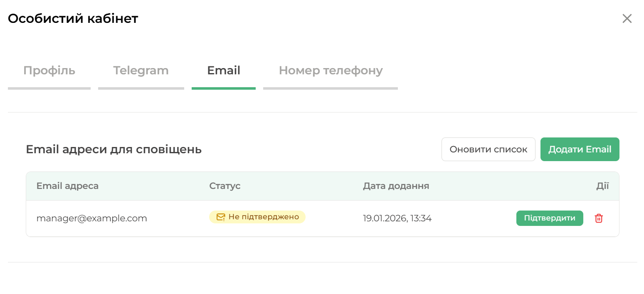Switch to the Telegram tab
The height and width of the screenshot is (294, 644).
click(x=141, y=71)
